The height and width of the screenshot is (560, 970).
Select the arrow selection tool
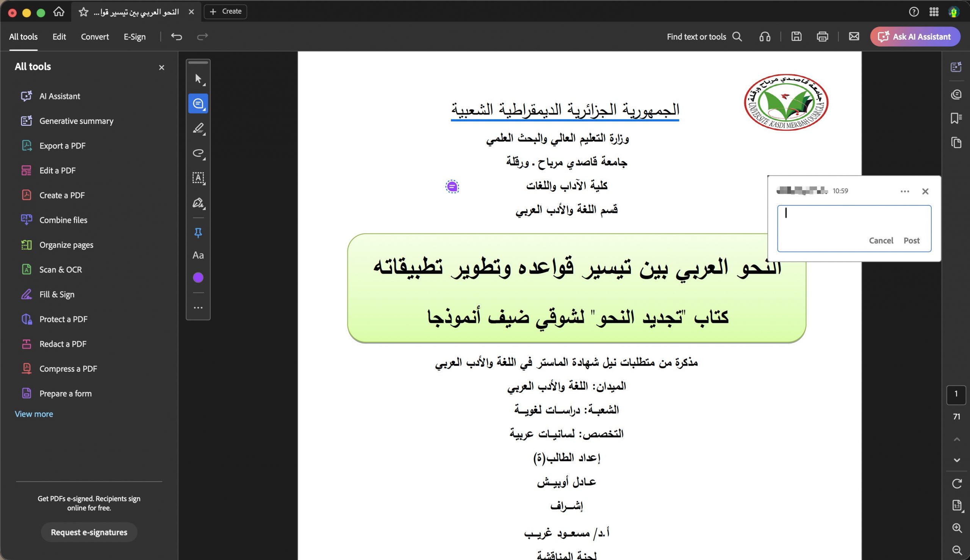pyautogui.click(x=198, y=78)
